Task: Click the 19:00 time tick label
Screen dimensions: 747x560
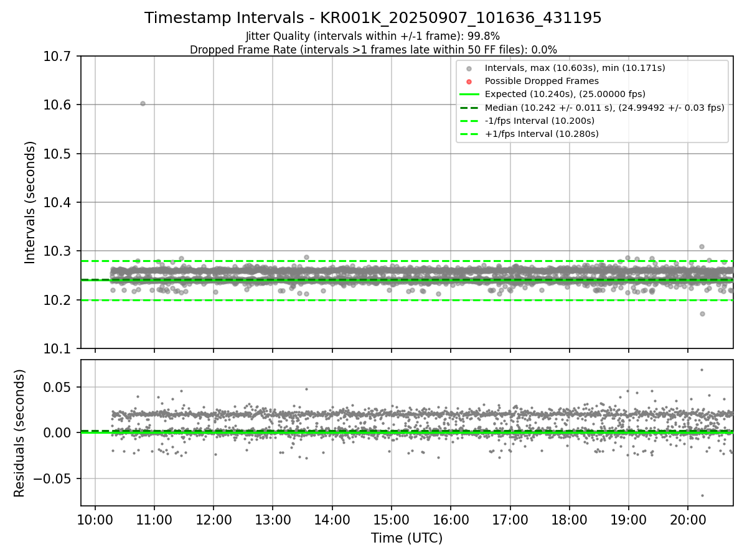Action: (x=629, y=520)
